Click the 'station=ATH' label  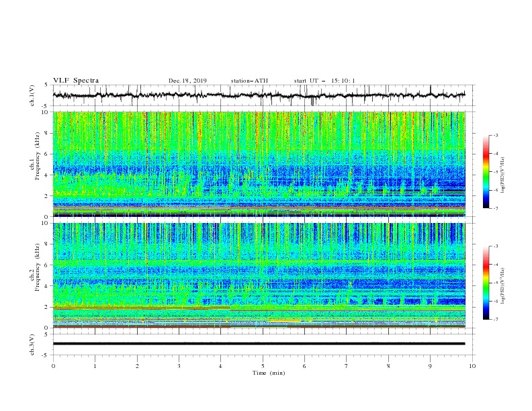click(249, 81)
